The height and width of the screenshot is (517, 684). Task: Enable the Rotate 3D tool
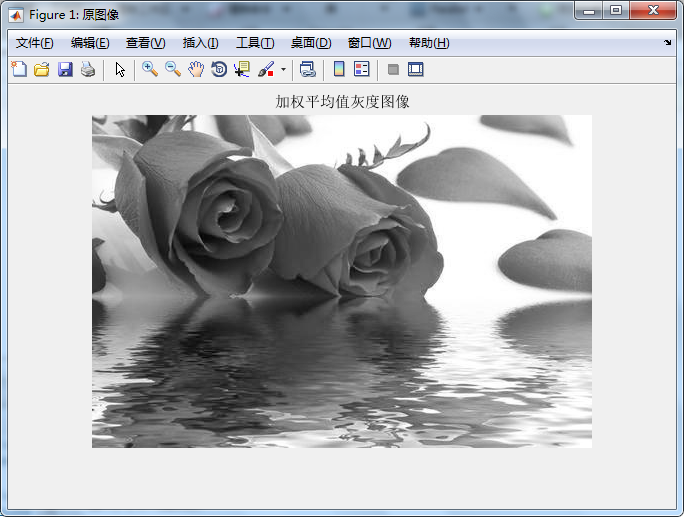click(x=219, y=69)
